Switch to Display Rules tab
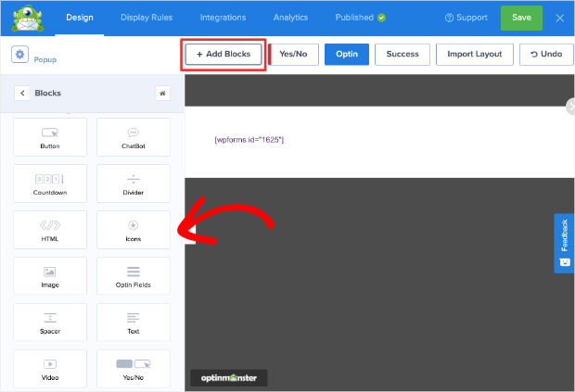 (147, 18)
